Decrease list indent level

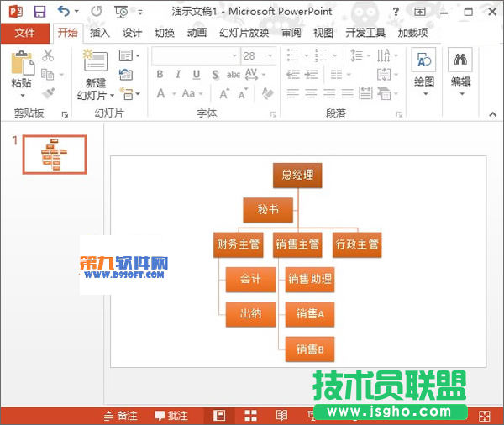tap(293, 75)
